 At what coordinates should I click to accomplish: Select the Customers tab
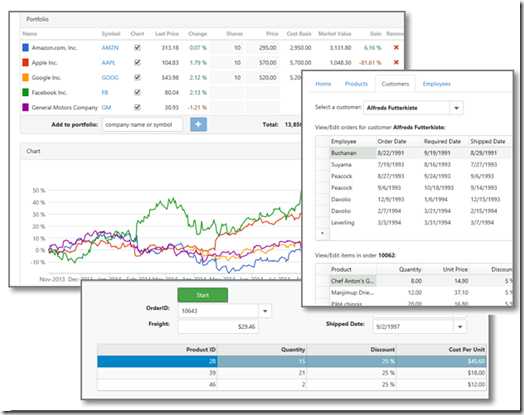395,84
